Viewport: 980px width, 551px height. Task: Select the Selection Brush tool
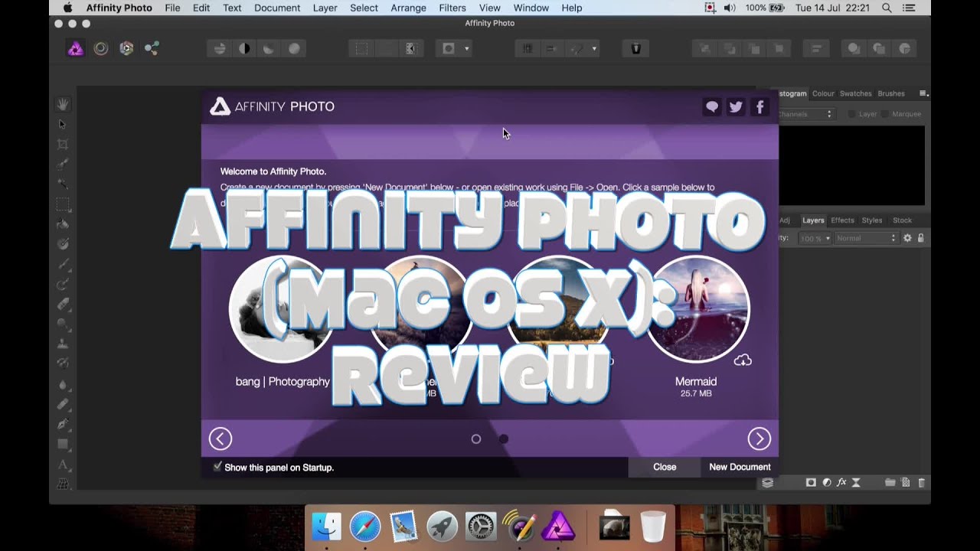[x=63, y=164]
